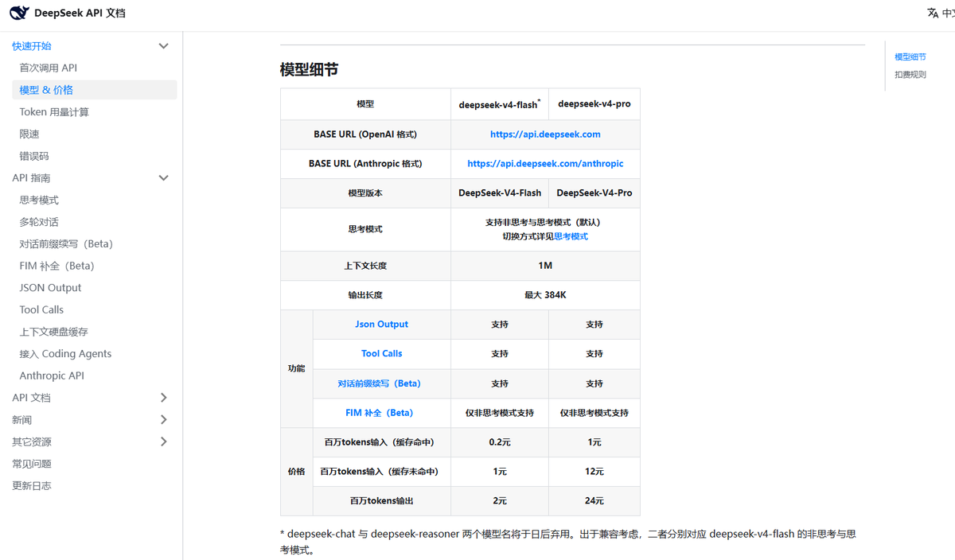
Task: Click the 12元 price cell
Action: (x=594, y=472)
